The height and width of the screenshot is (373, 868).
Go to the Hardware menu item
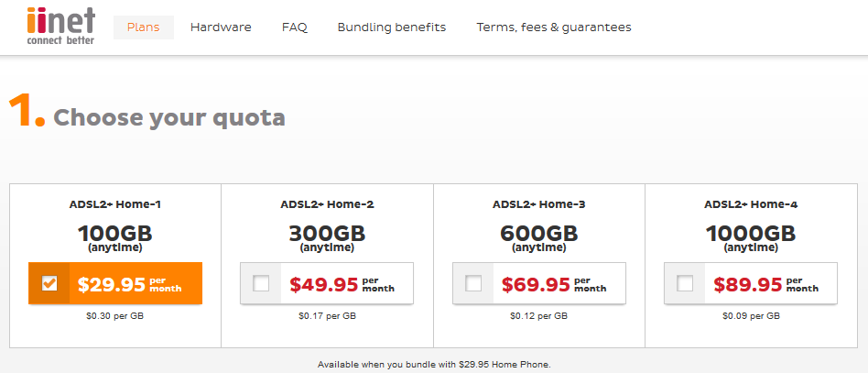tap(221, 27)
